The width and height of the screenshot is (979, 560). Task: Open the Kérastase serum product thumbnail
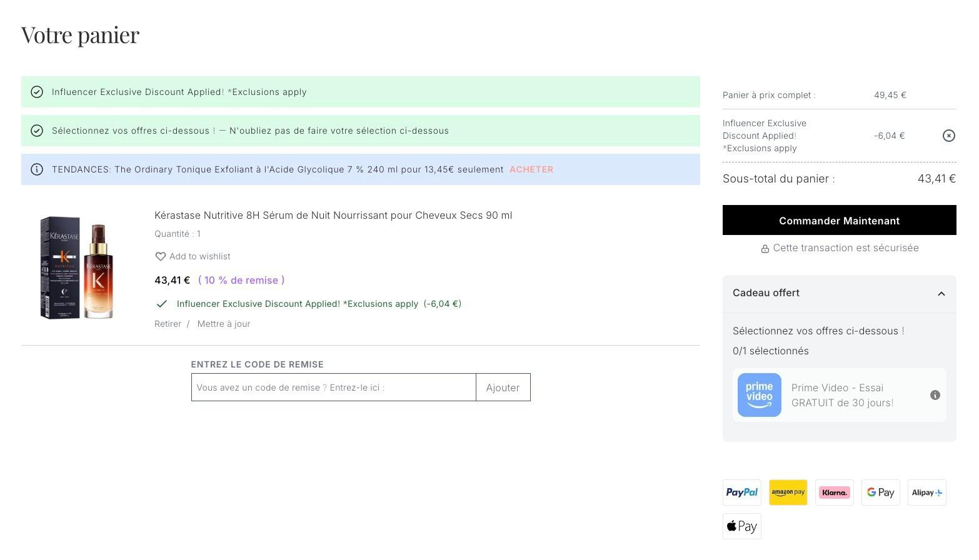pyautogui.click(x=77, y=267)
